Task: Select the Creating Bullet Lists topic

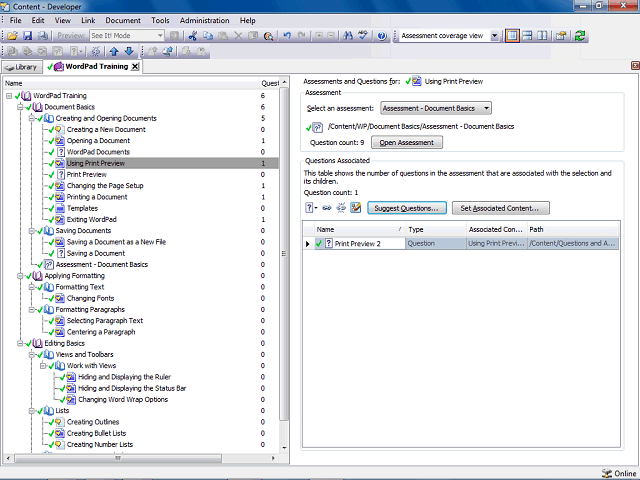Action: tap(96, 433)
